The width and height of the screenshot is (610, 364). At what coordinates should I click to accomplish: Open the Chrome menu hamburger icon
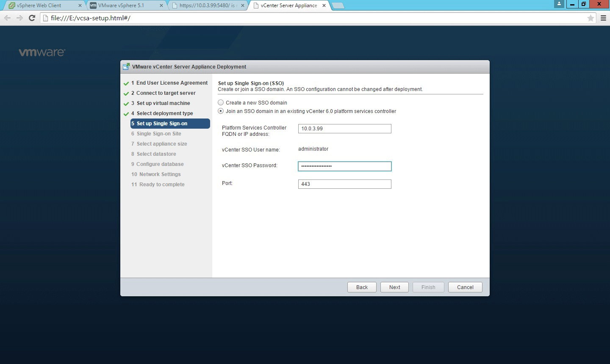click(x=603, y=18)
